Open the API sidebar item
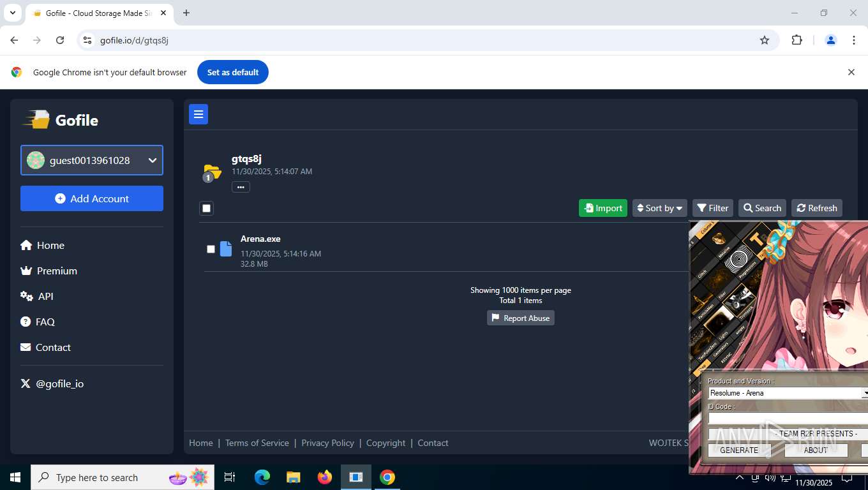Viewport: 868px width, 490px height. [x=37, y=296]
